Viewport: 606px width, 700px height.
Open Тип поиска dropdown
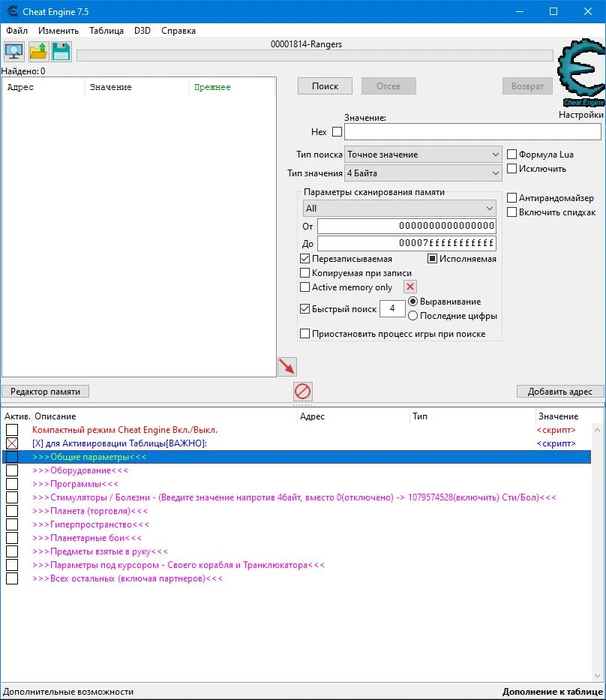tap(423, 155)
